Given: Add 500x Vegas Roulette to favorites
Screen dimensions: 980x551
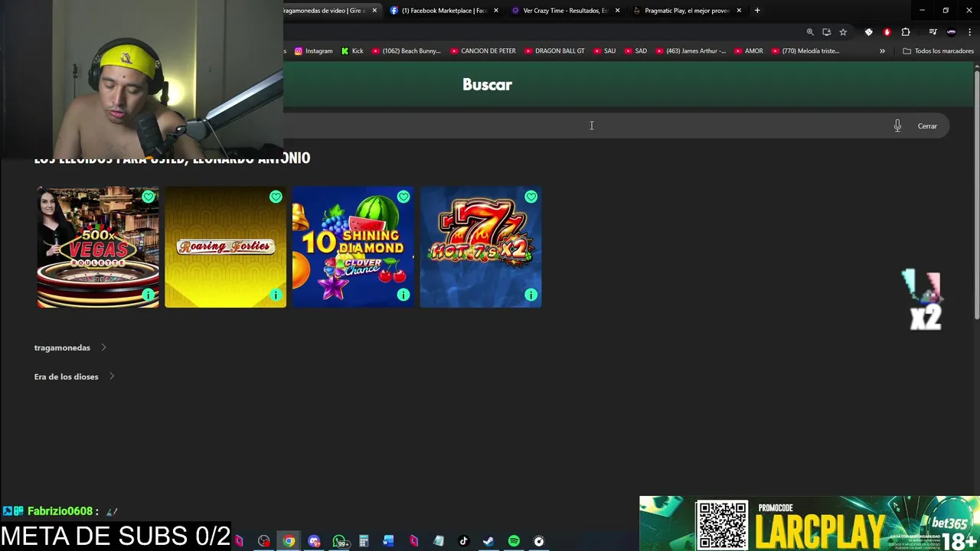Looking at the screenshot, I should 148,197.
